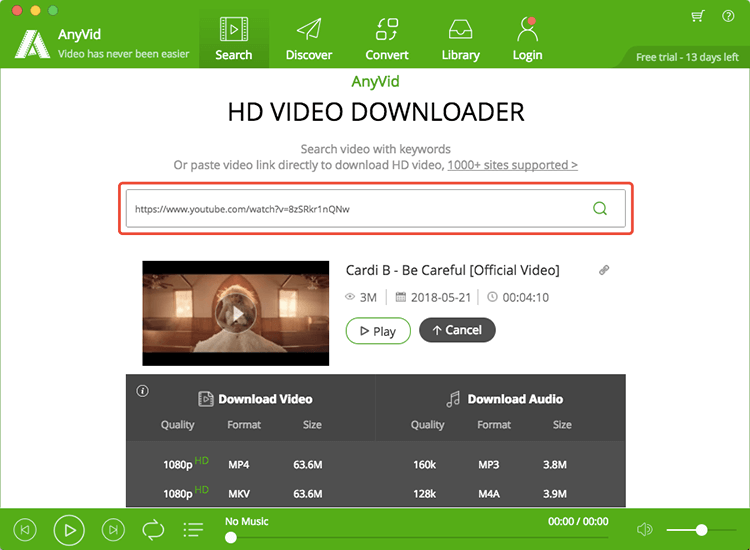Go to the Library tab
The height and width of the screenshot is (550, 750).
pos(460,38)
